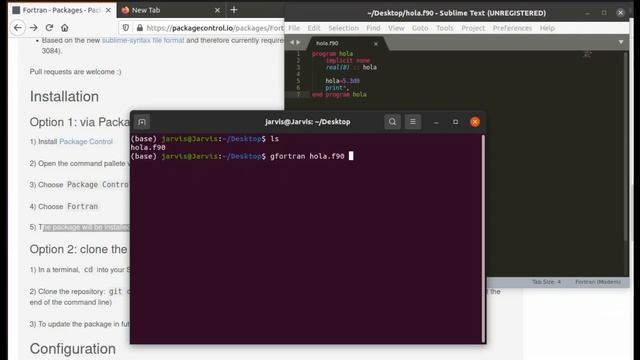Change Fortran (Modern) syntax in status bar
The image size is (640, 360).
click(x=598, y=282)
